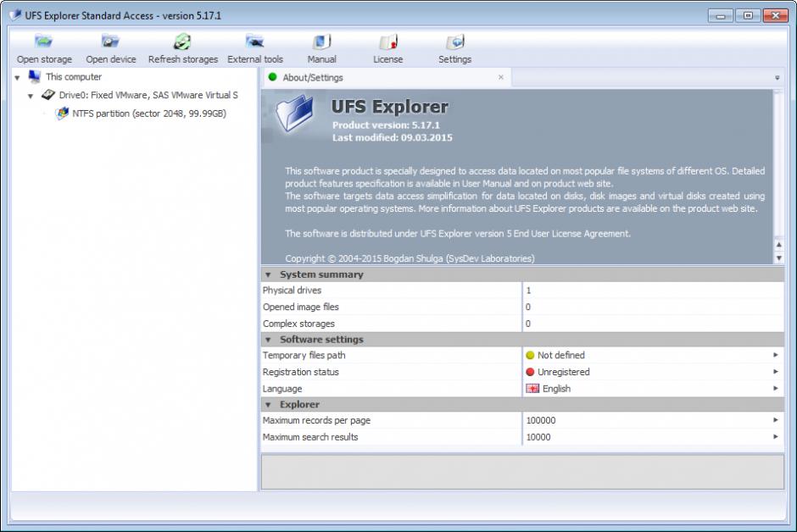Select NTFS partition (sector 2048) item
Viewport: 797px width, 532px height.
(x=149, y=114)
